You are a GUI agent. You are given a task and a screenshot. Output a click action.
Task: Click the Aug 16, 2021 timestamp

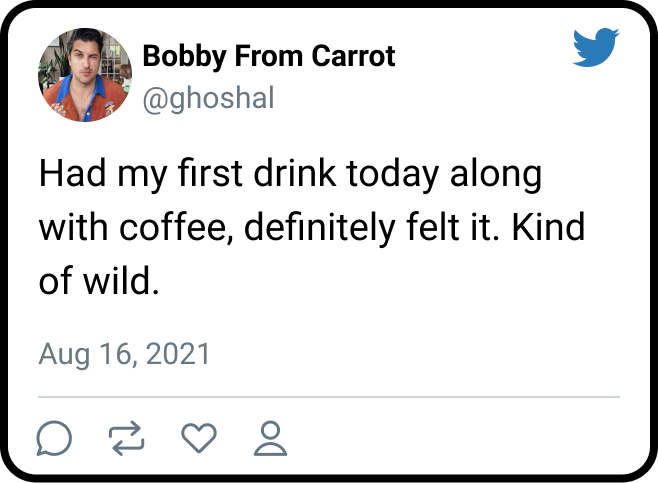[x=125, y=354]
